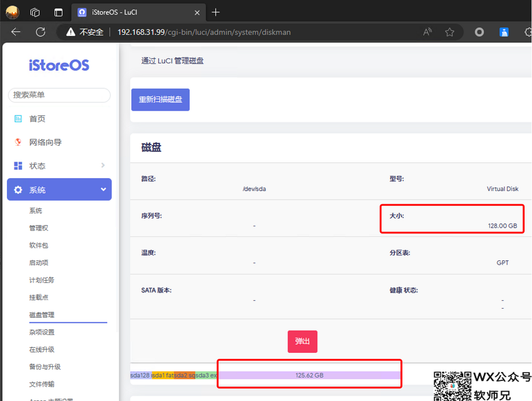Click the 温度 label
The image size is (532, 401).
(148, 252)
